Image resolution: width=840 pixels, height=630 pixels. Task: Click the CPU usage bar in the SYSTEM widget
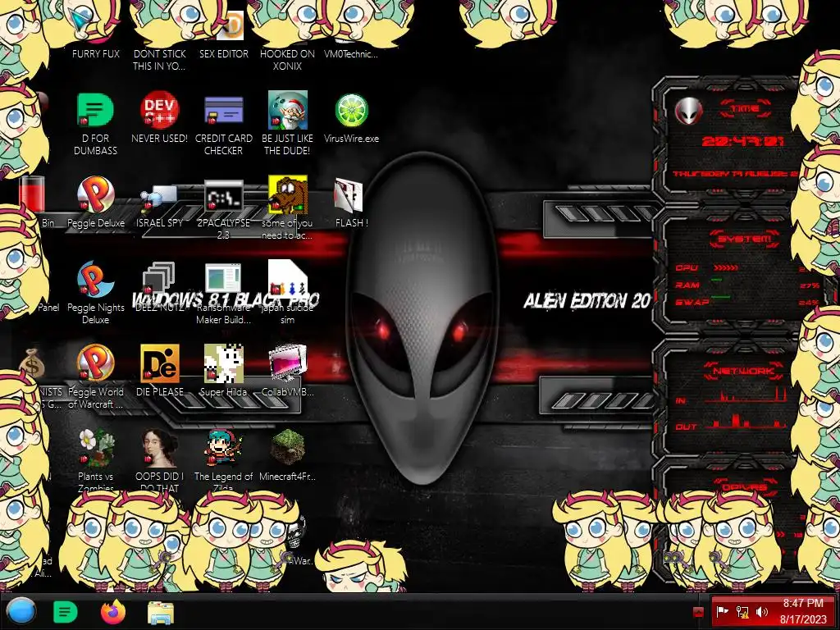pyautogui.click(x=726, y=267)
